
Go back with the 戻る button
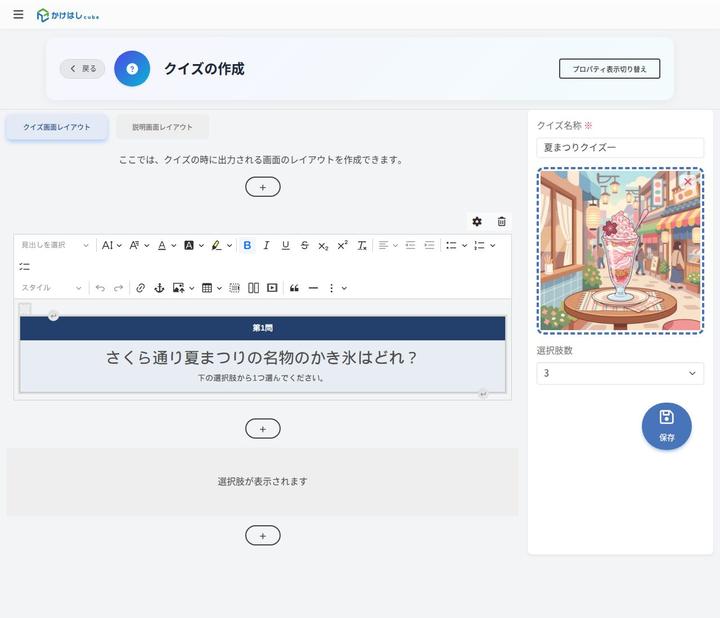(82, 69)
